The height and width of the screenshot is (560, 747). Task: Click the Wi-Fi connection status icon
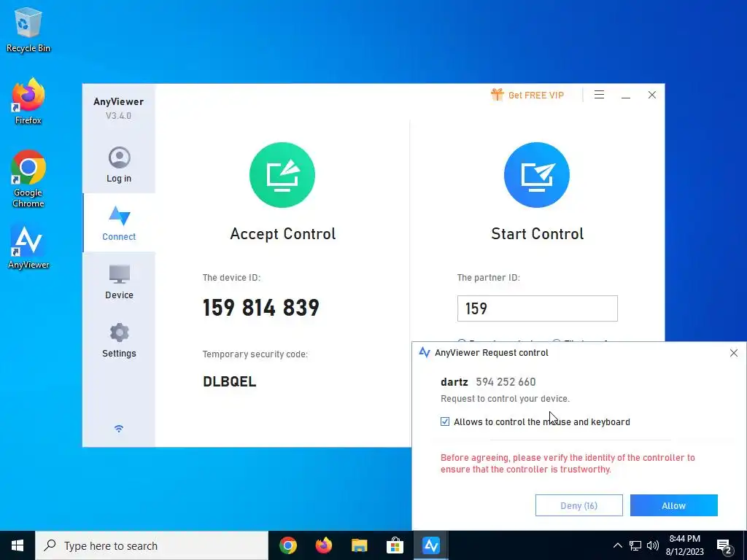coord(119,429)
